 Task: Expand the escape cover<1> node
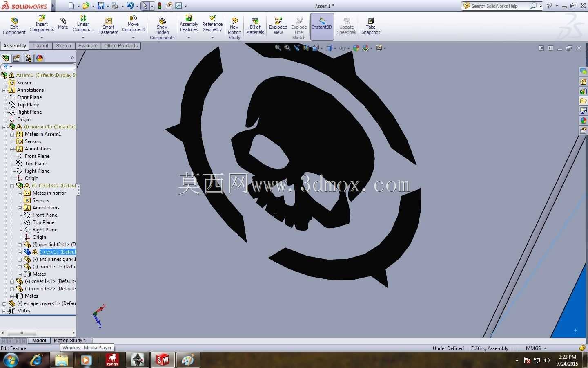[4, 303]
